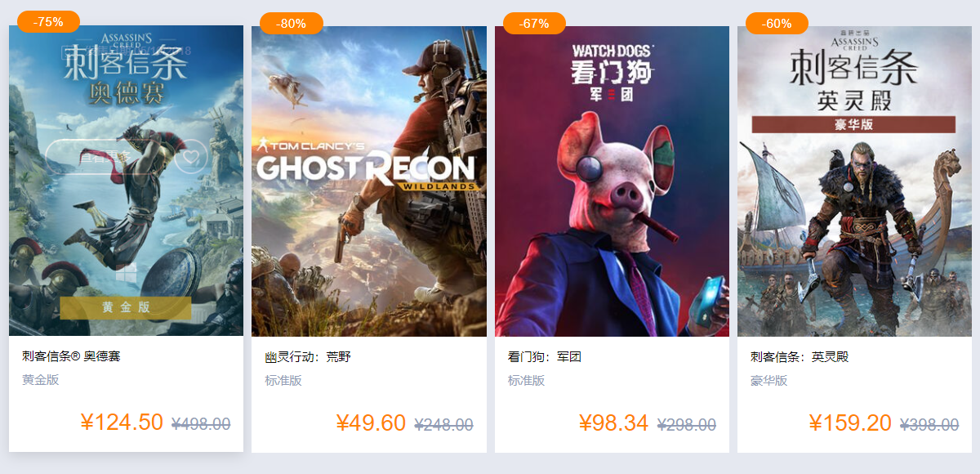Open the Ghost Recon Wildlands cover image

pyautogui.click(x=369, y=181)
